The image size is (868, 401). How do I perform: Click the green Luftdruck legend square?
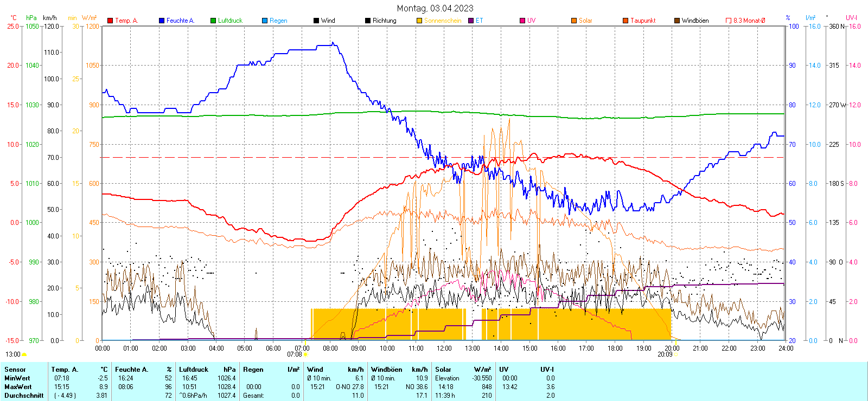(x=213, y=21)
